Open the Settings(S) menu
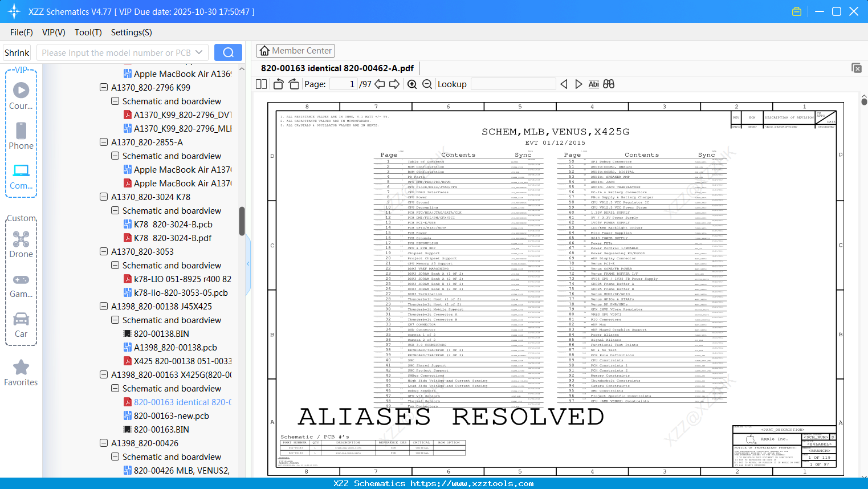Viewport: 868px width, 489px height. [x=132, y=32]
